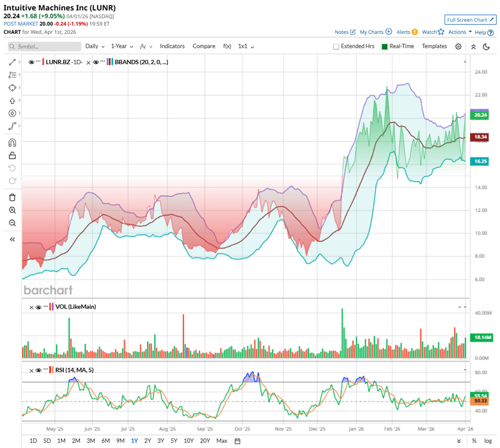
Task: Open the Indicators menu
Action: 172,46
